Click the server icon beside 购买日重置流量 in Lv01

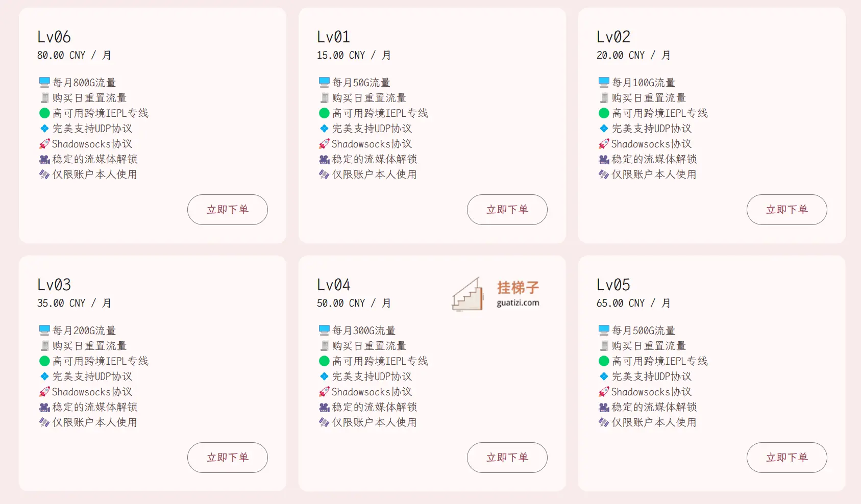click(325, 97)
